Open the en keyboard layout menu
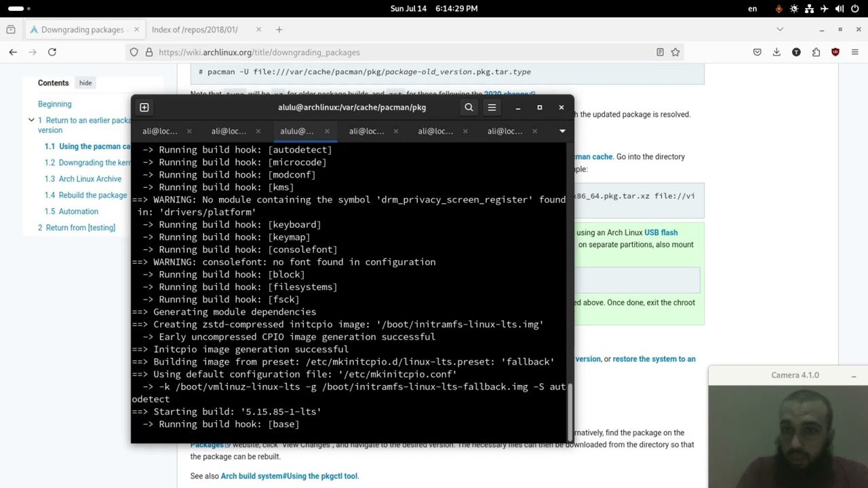868x488 pixels. [752, 9]
